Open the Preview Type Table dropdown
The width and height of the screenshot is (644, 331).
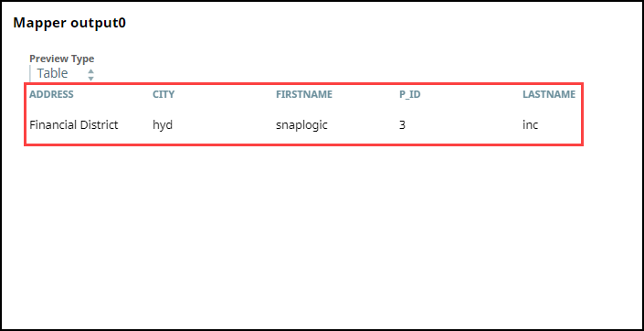tap(63, 73)
